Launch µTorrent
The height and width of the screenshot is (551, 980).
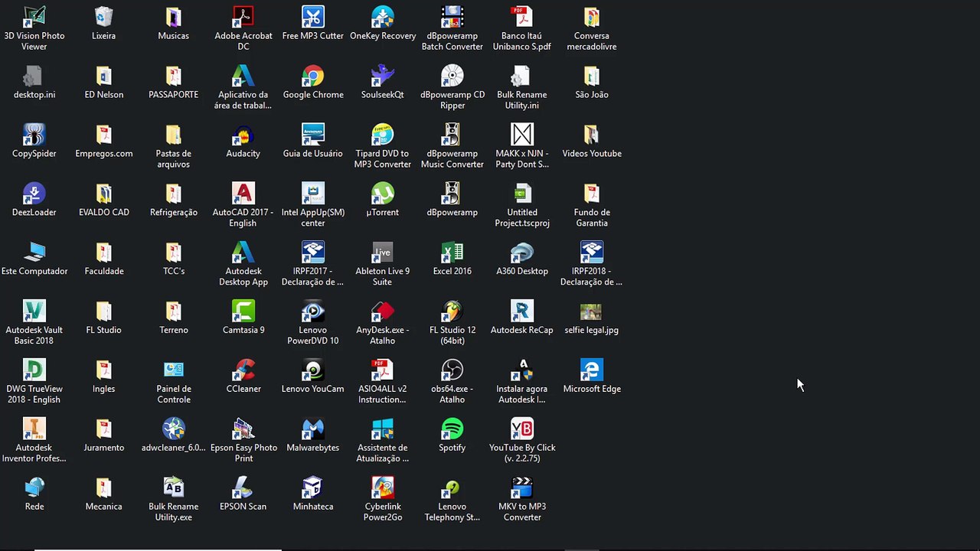(383, 194)
